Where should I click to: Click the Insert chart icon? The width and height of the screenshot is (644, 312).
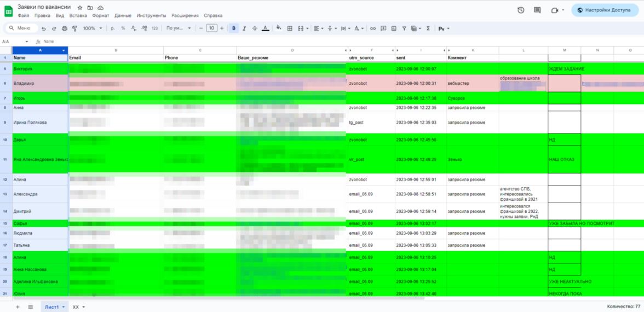(x=393, y=28)
